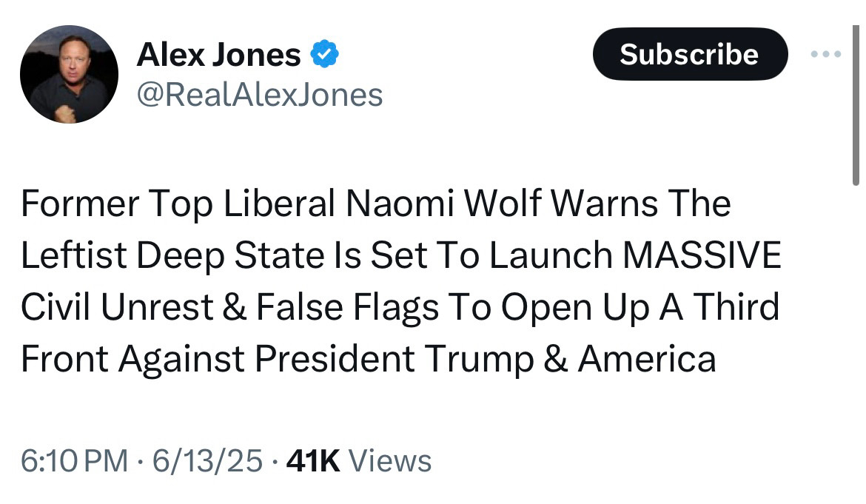Click the phrase False Flags
866x504 pixels.
coord(347,307)
